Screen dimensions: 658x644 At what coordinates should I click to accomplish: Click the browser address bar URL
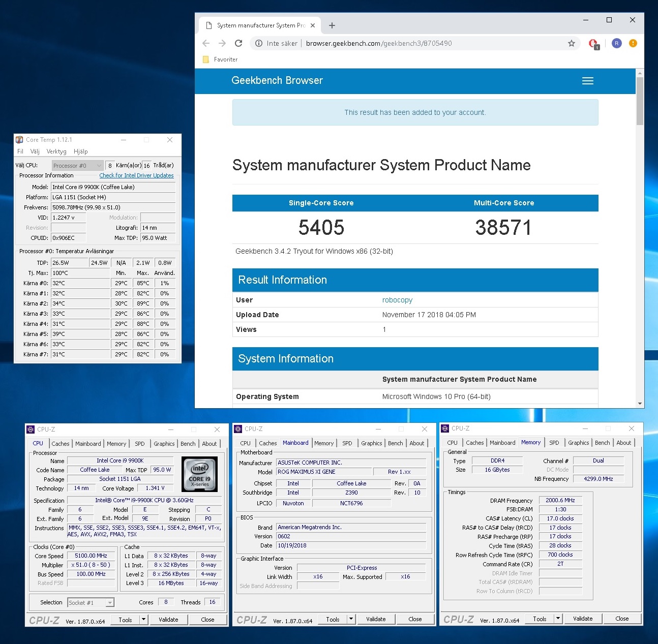pyautogui.click(x=379, y=43)
